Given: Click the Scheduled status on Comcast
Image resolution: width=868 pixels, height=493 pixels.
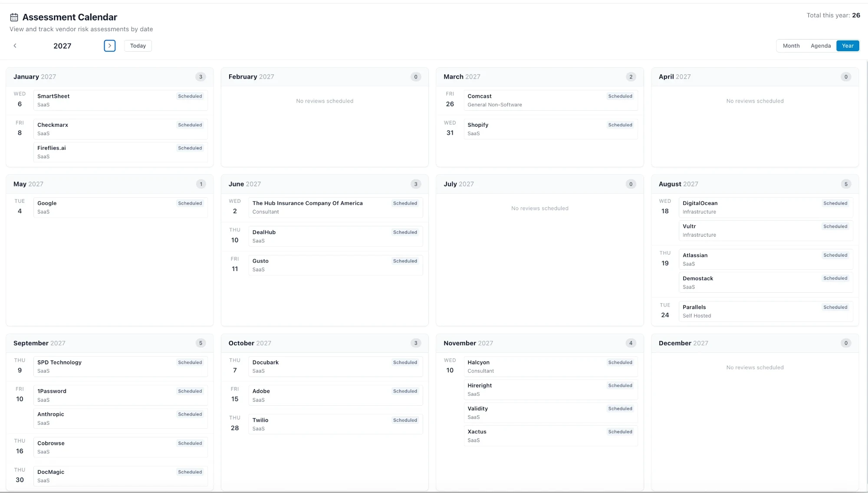Looking at the screenshot, I should pyautogui.click(x=620, y=96).
